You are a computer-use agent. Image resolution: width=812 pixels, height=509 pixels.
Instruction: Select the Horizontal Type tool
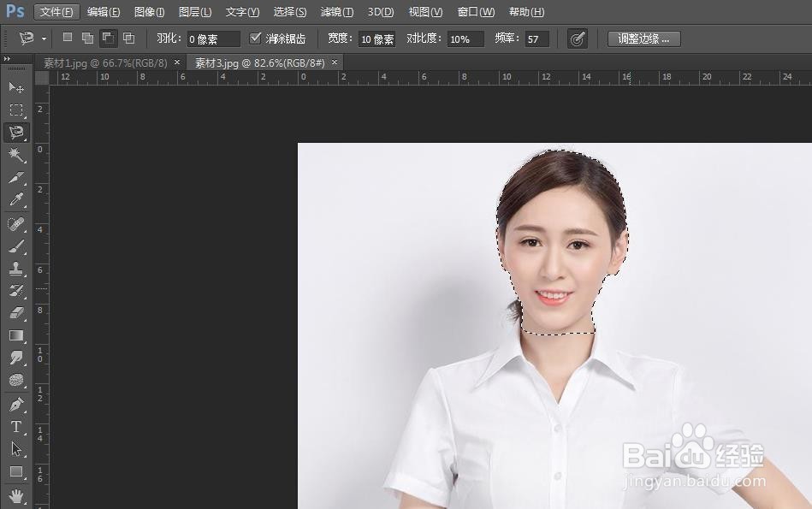click(x=15, y=426)
